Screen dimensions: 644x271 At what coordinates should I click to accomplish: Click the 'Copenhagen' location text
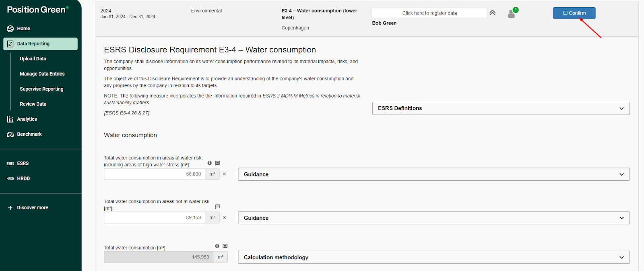[x=295, y=28]
